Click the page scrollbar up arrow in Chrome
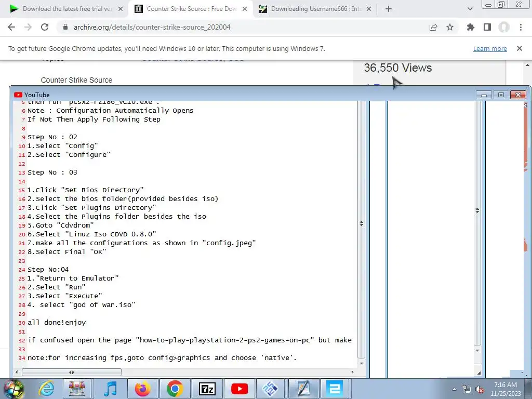 click(x=528, y=65)
